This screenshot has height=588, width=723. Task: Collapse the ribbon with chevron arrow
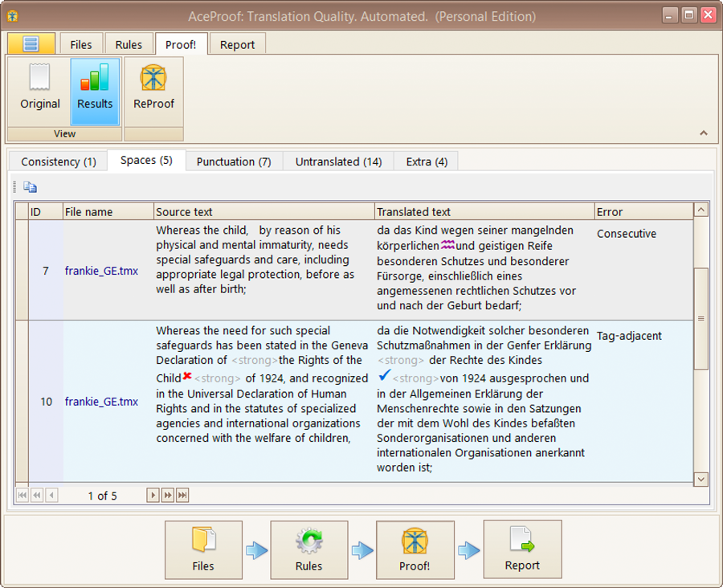pos(704,133)
